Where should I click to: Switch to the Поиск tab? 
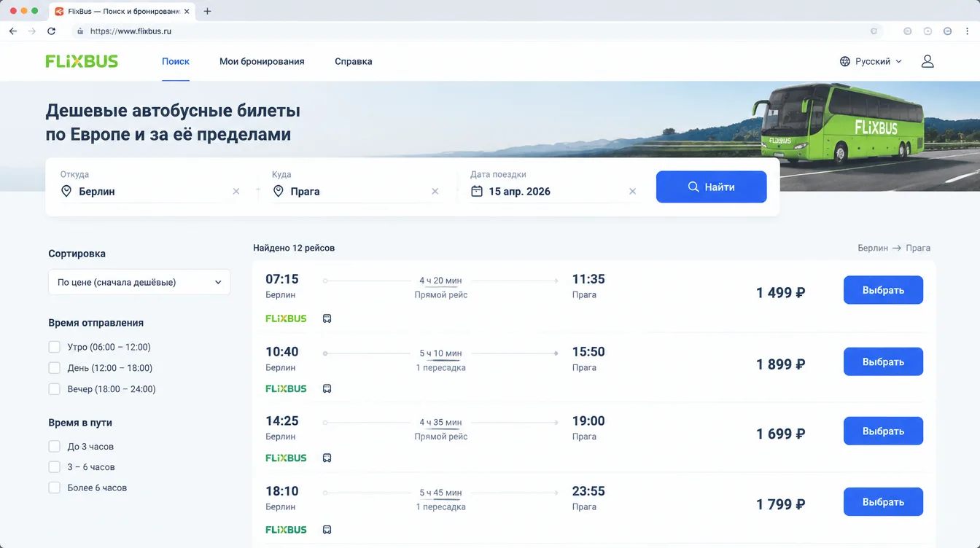[x=176, y=61]
